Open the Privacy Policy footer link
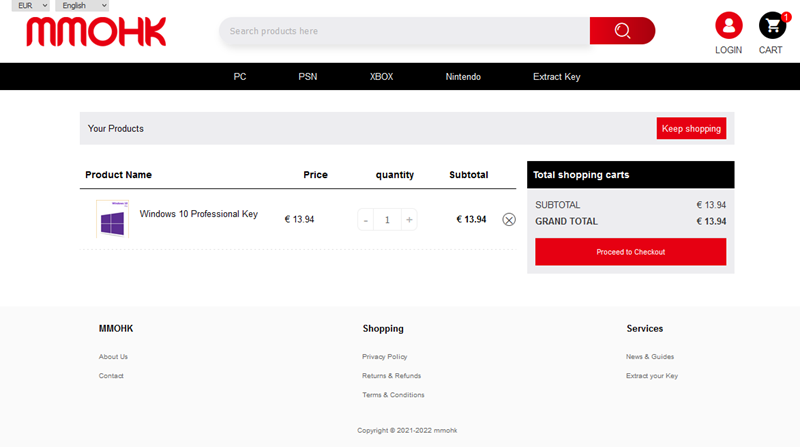The height and width of the screenshot is (447, 800). [384, 357]
